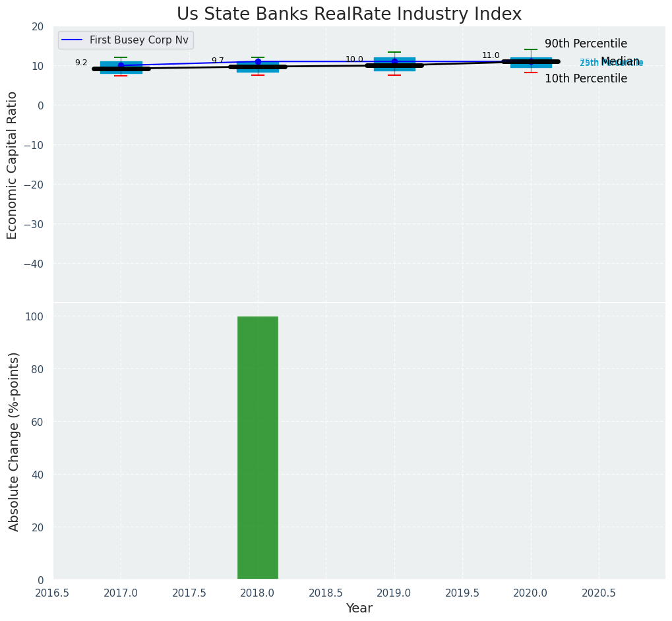Viewport: 672px width, 621px height.
Task: Click the Absolute Change (%-points) axis label
Action: click(x=14, y=441)
